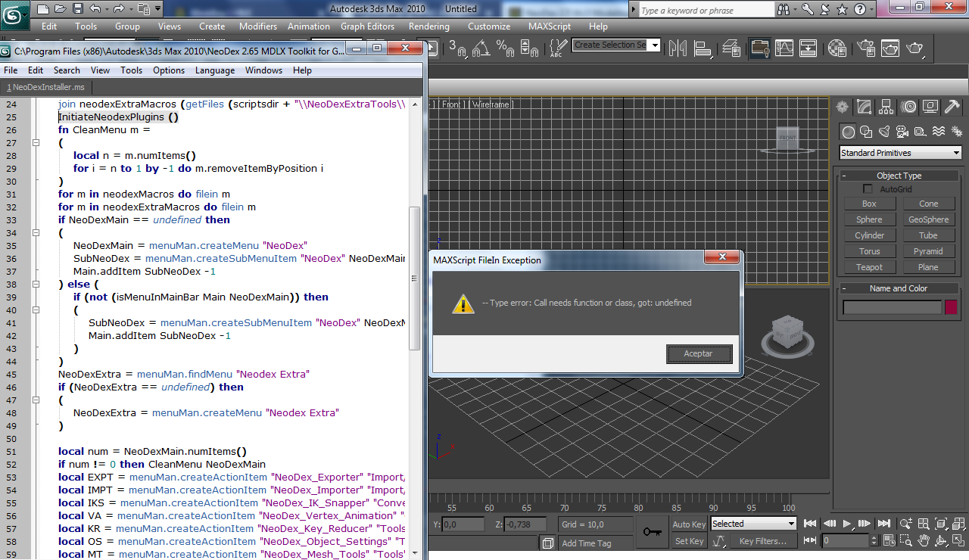Screen dimensions: 969x560
Task: Open the Standard Primitives dropdown
Action: pos(900,153)
